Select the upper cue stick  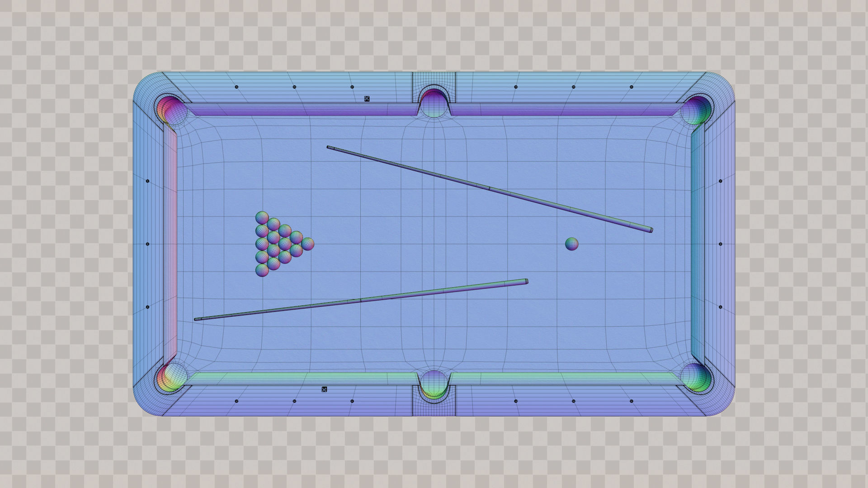coord(490,188)
